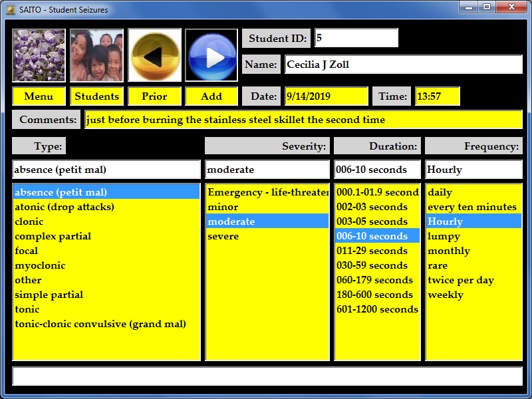Click the gold back arrow icon
The image size is (532, 399).
154,55
